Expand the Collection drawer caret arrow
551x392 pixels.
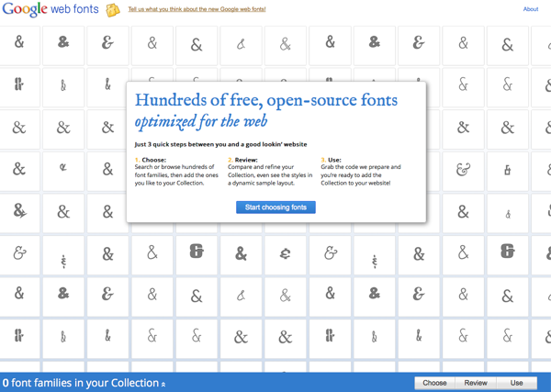[163, 384]
